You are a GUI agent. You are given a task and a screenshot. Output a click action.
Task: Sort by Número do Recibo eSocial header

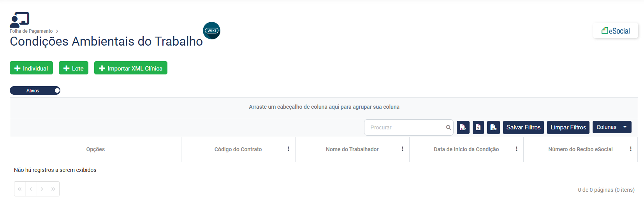click(580, 149)
